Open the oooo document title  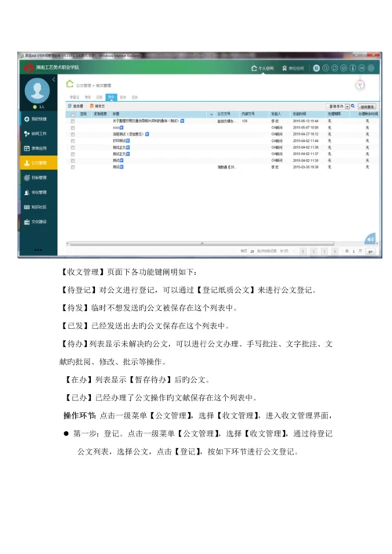click(x=116, y=128)
